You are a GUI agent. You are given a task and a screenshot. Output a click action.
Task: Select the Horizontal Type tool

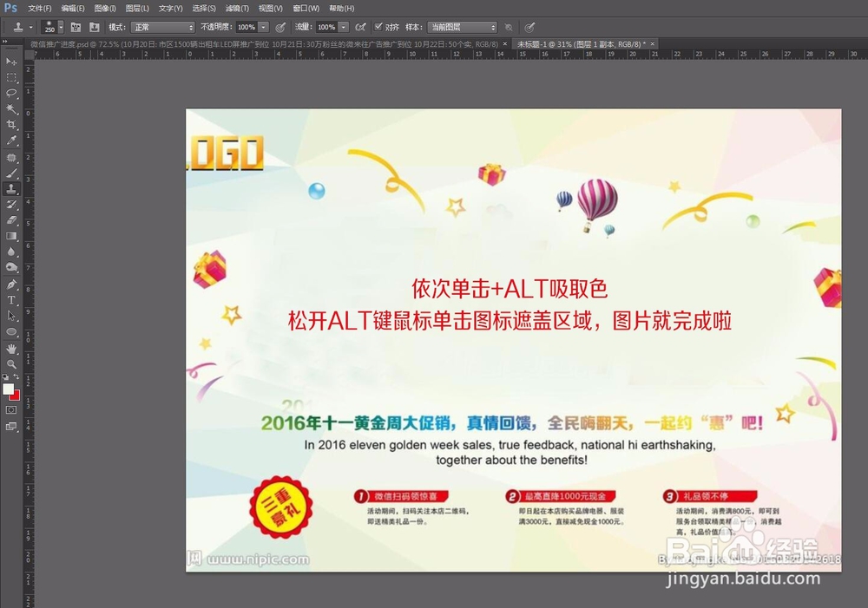11,300
